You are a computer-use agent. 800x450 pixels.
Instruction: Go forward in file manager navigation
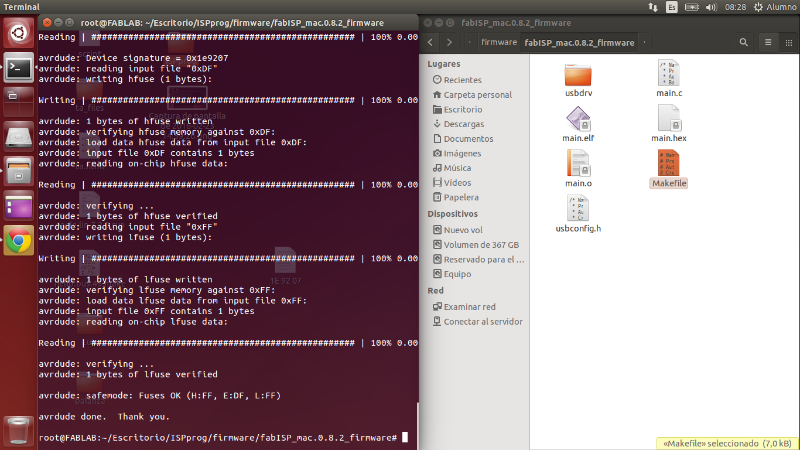449,42
